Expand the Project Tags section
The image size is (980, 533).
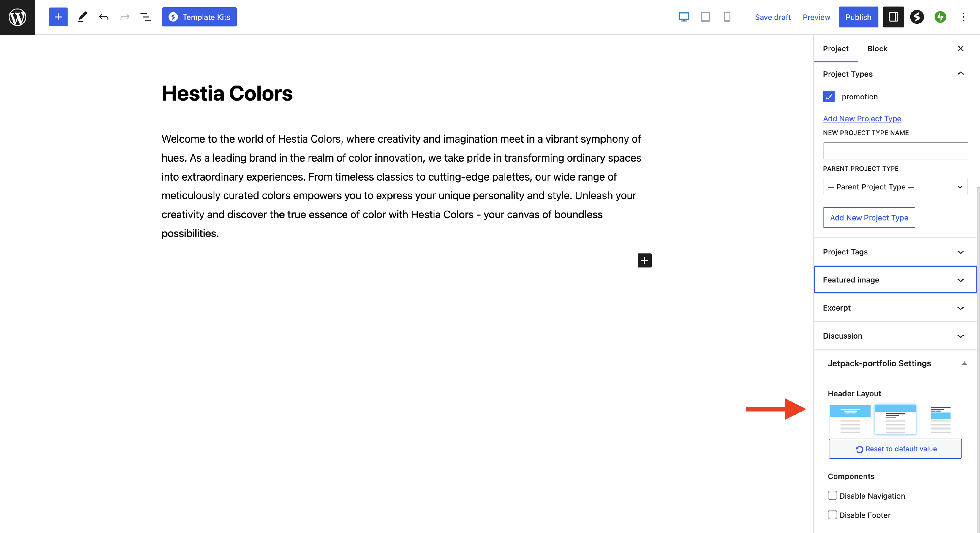[x=895, y=252]
